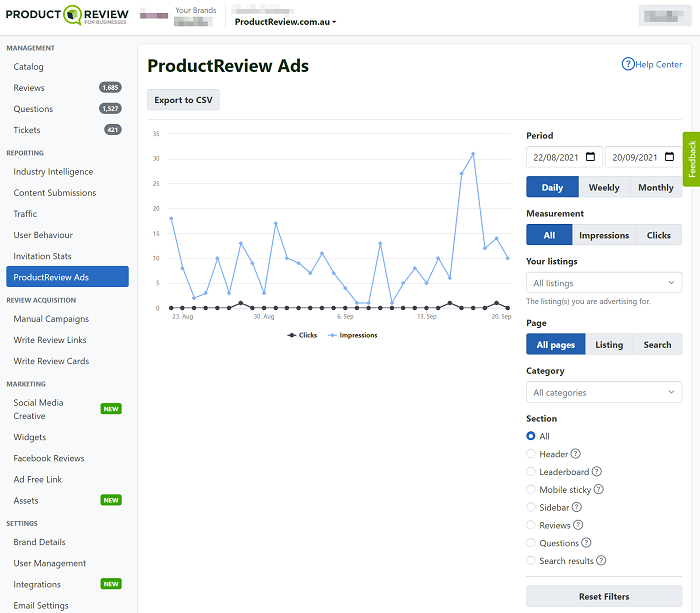This screenshot has width=700, height=613.
Task: Click the ProductReview logo
Action: [67, 15]
